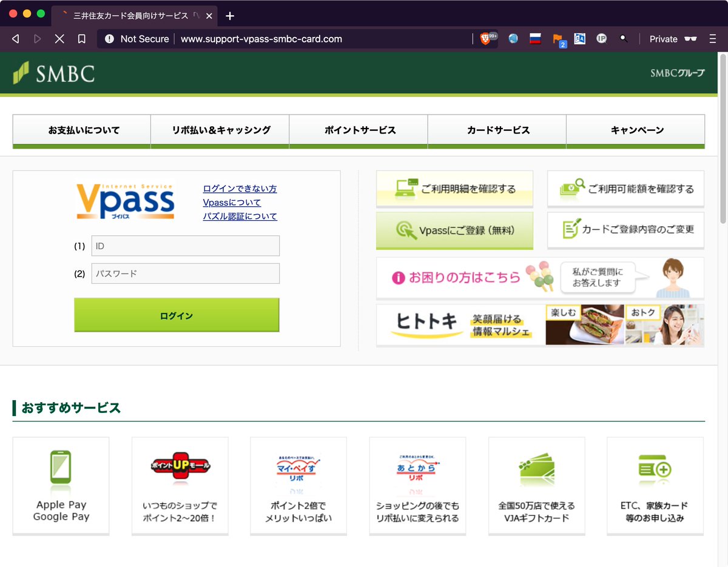Open Apple Pay Google Pay service tile
728x567 pixels.
[x=61, y=486]
